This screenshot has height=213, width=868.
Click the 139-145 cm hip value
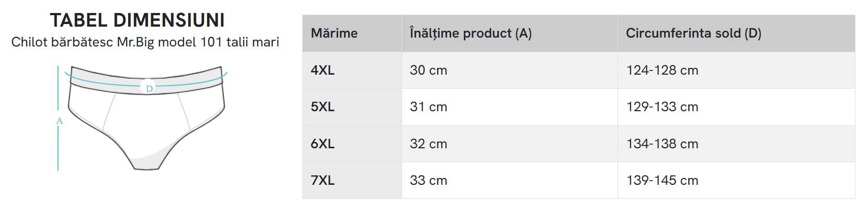pos(662,181)
